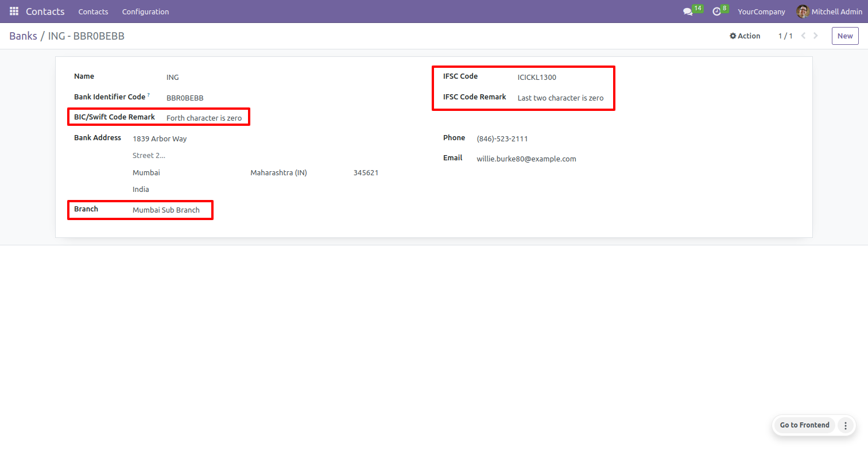
Task: Click the Bank Address label
Action: click(98, 137)
